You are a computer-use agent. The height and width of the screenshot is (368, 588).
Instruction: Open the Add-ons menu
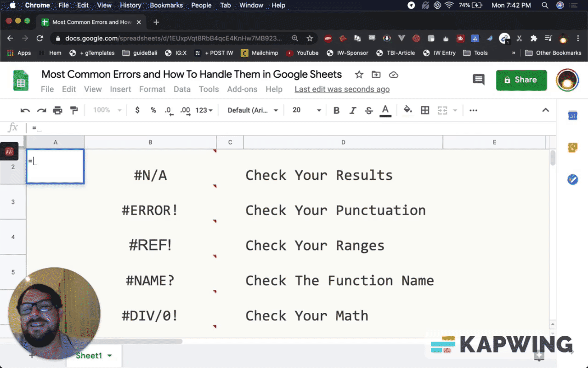(x=242, y=89)
